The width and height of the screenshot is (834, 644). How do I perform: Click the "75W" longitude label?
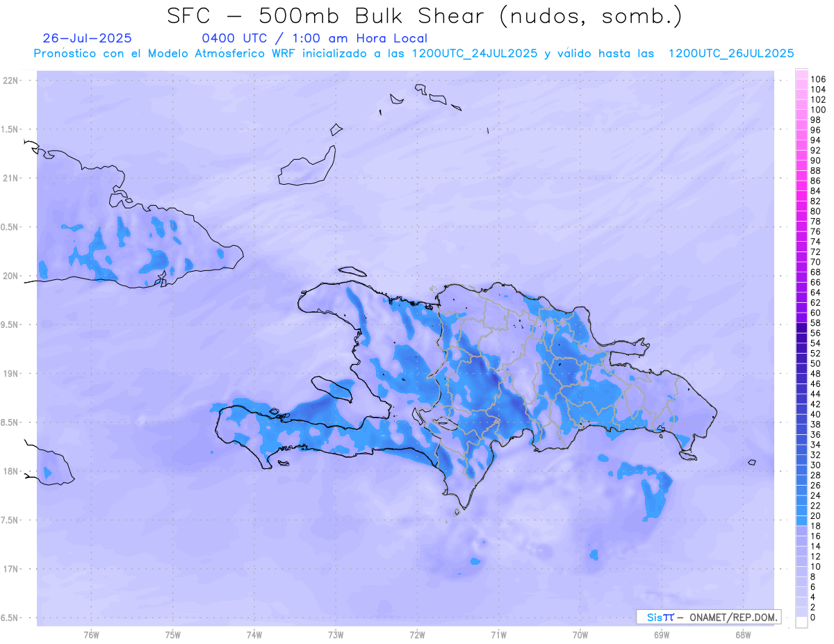coord(173,634)
